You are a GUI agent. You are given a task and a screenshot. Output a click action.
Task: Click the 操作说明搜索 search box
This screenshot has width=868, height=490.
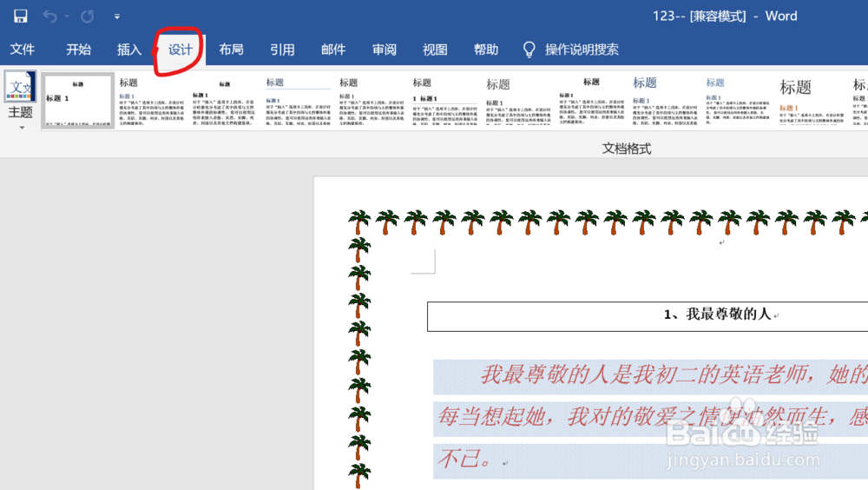(582, 50)
